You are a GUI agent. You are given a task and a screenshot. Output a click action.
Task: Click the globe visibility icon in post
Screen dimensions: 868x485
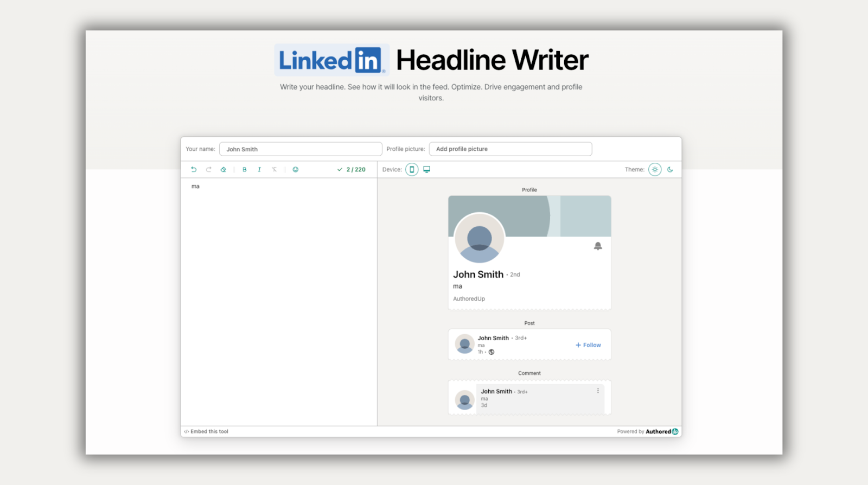coord(492,352)
